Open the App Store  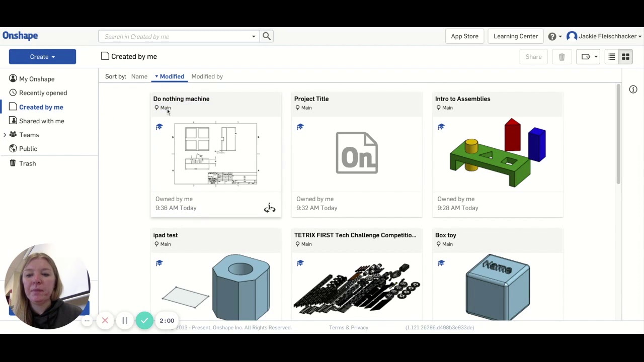coord(464,36)
